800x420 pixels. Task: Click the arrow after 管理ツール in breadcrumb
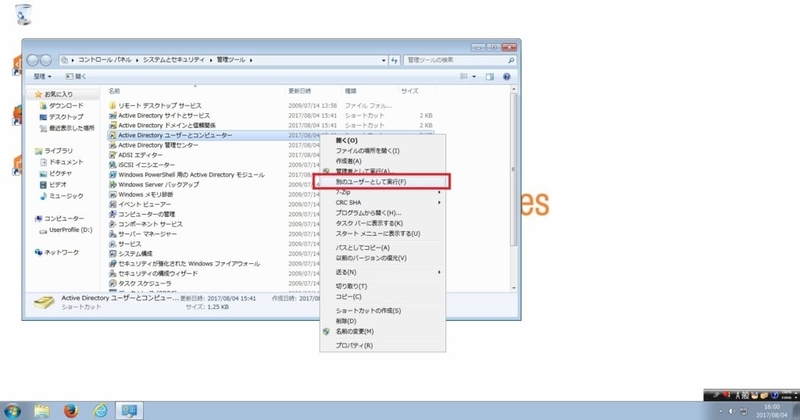251,60
